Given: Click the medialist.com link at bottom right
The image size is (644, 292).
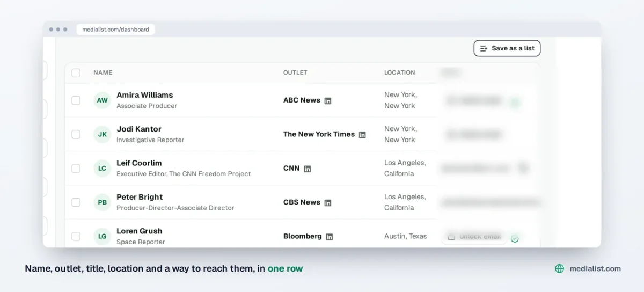Looking at the screenshot, I should 595,268.
